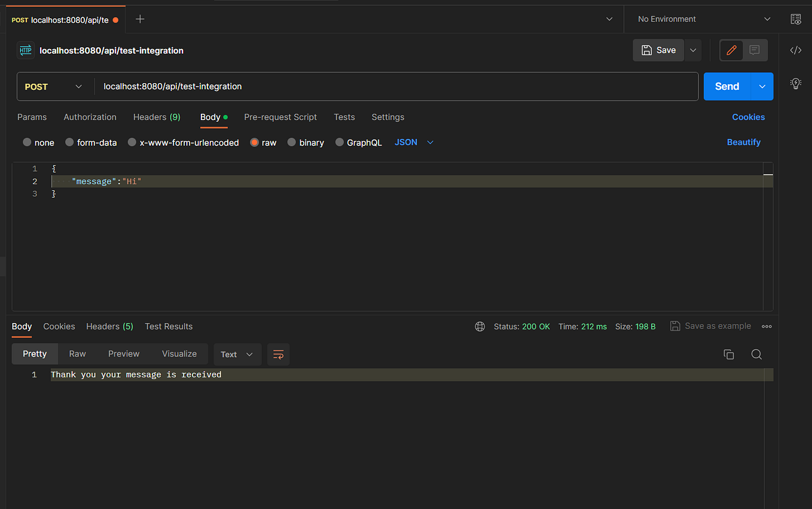Select the raw body type radio
This screenshot has height=509, width=812.
coord(254,142)
